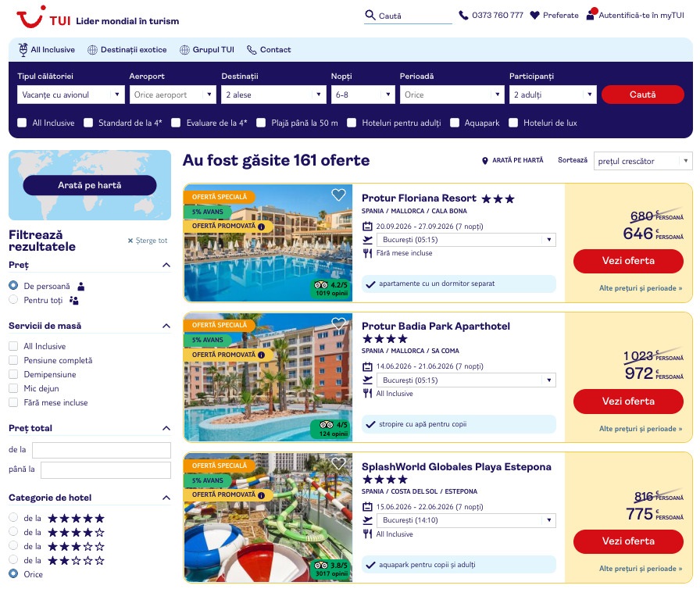This screenshot has width=700, height=589.
Task: Click the map pin Arată pe hartă icon
Action: point(485,161)
